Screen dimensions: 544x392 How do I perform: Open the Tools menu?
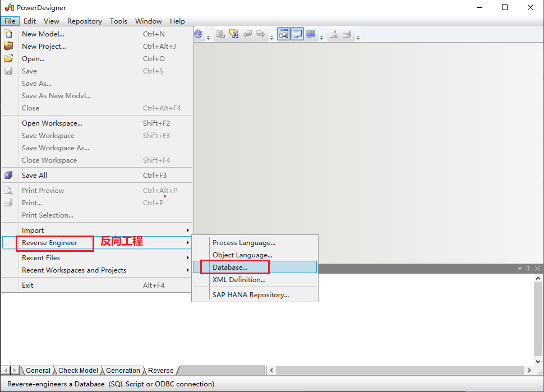tap(118, 21)
